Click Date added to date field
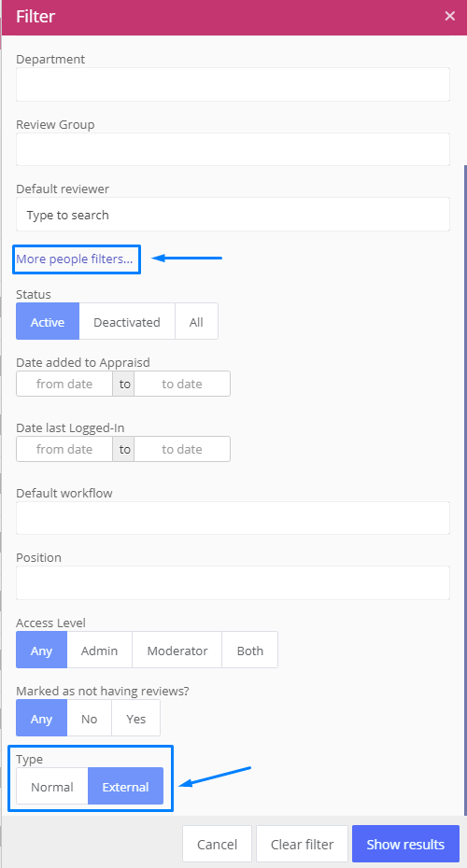Screen dimensions: 467x868 pos(182,384)
